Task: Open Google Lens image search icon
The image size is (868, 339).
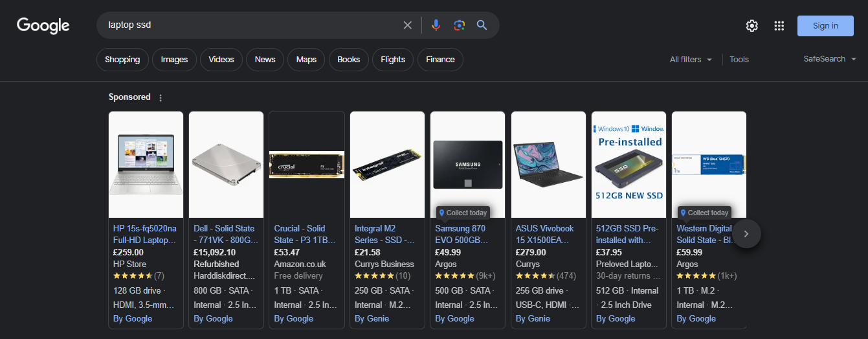Action: click(459, 25)
